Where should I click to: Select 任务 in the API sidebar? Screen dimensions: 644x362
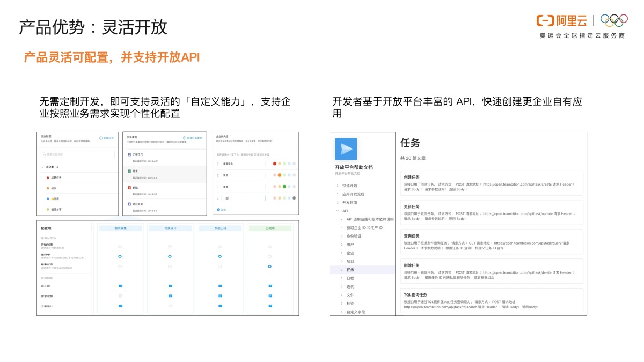pyautogui.click(x=350, y=270)
